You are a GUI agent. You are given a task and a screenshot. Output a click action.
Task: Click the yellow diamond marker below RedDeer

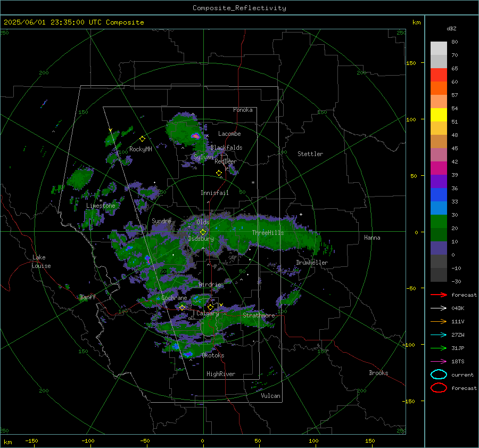click(x=219, y=173)
